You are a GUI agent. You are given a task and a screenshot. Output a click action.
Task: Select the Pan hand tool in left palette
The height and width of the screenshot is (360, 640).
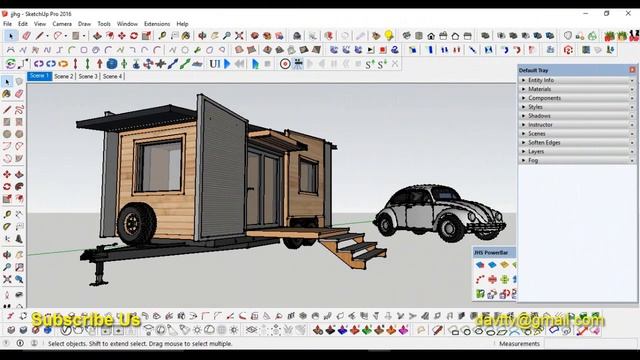coord(19,255)
